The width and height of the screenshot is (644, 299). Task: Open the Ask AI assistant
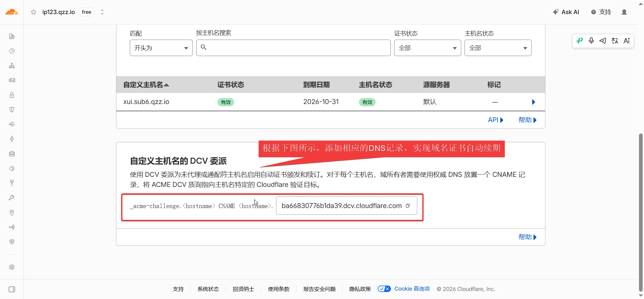[566, 12]
